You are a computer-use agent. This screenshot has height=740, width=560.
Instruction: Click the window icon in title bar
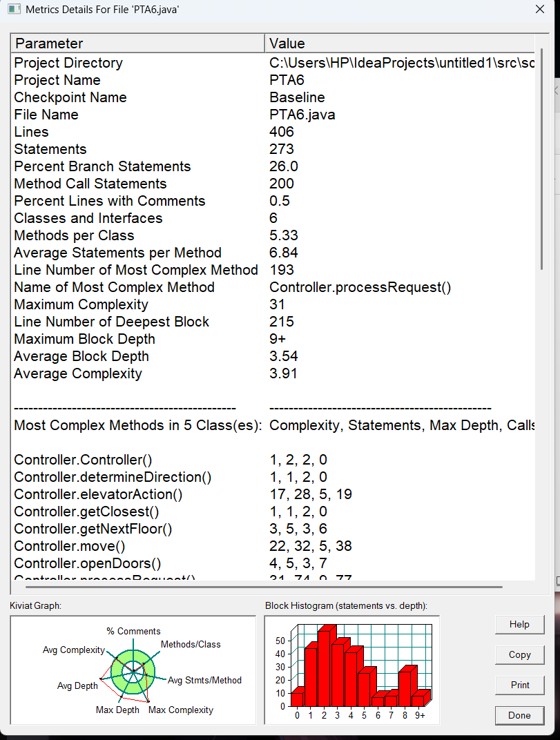(15, 9)
